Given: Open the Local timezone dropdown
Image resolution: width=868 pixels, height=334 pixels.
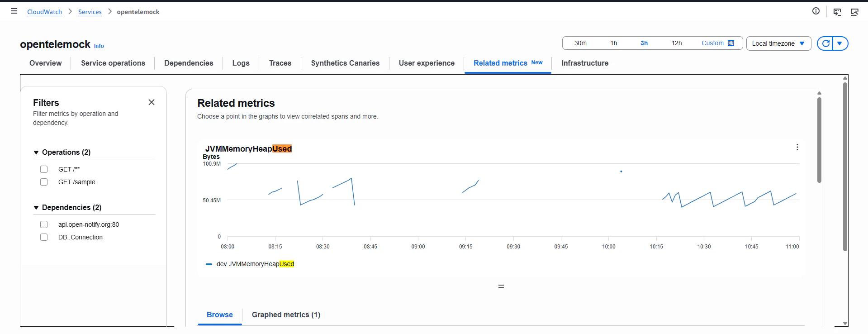Looking at the screenshot, I should coord(778,43).
